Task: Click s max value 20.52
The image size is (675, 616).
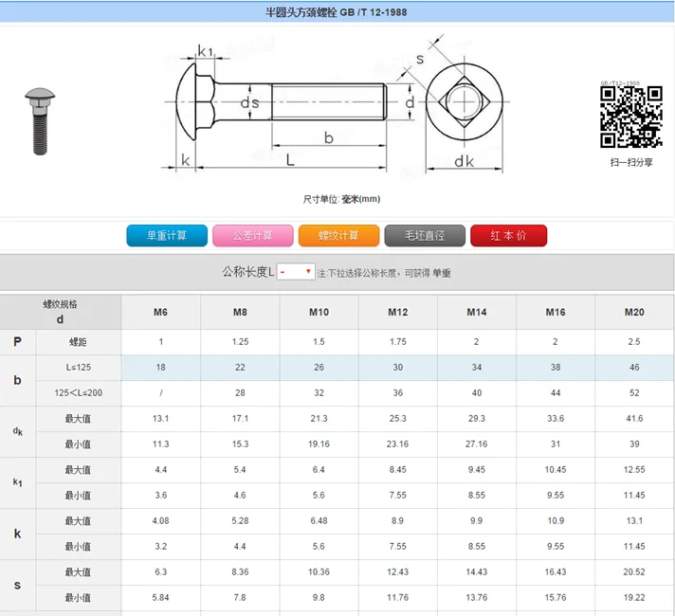Action: point(634,572)
